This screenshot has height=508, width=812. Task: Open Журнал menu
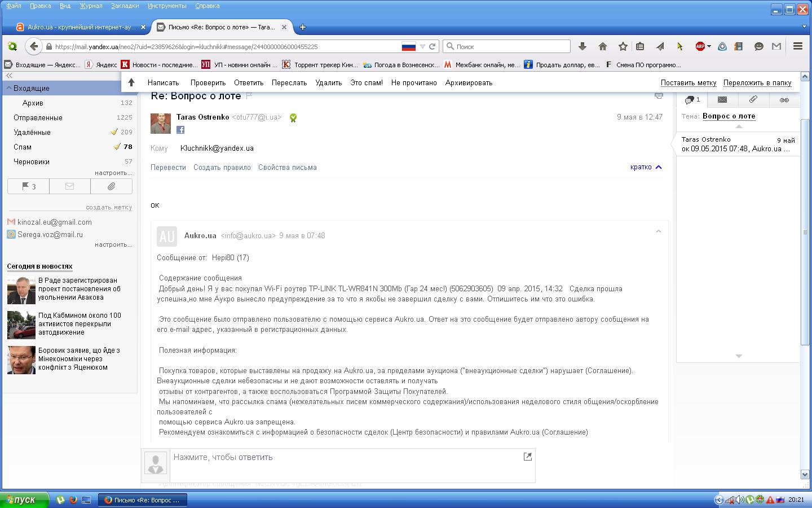91,6
